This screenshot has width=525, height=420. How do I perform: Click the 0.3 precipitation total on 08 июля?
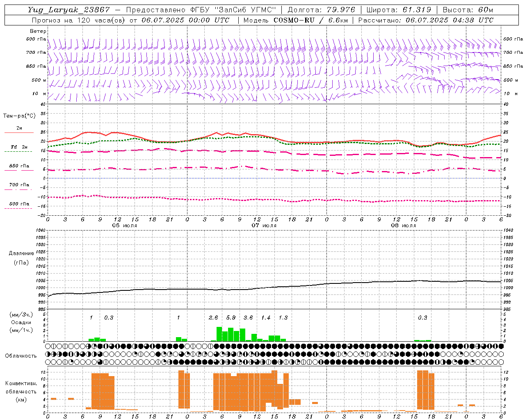pyautogui.click(x=422, y=318)
